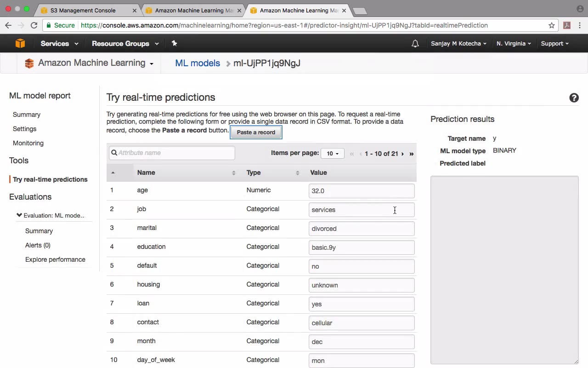Go to next page of attributes arrow

[402, 154]
